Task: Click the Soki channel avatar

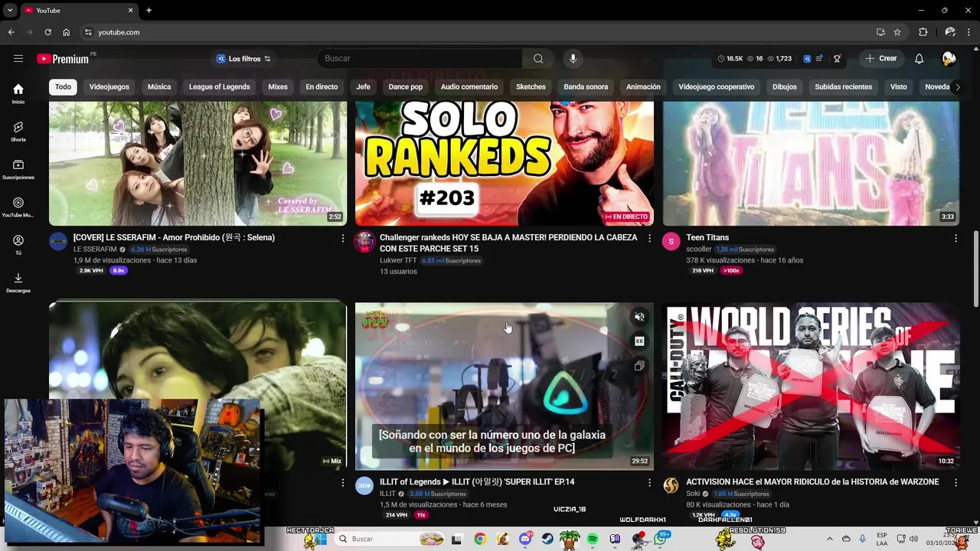Action: 671,486
